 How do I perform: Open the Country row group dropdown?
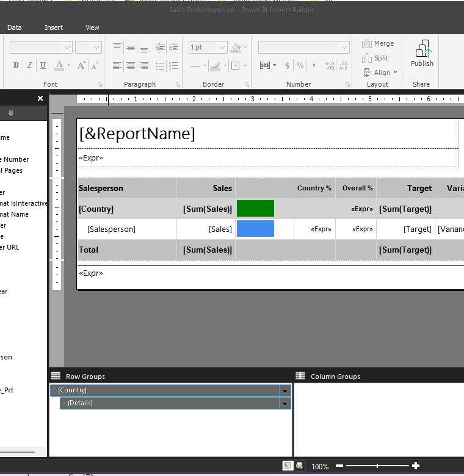(x=284, y=391)
